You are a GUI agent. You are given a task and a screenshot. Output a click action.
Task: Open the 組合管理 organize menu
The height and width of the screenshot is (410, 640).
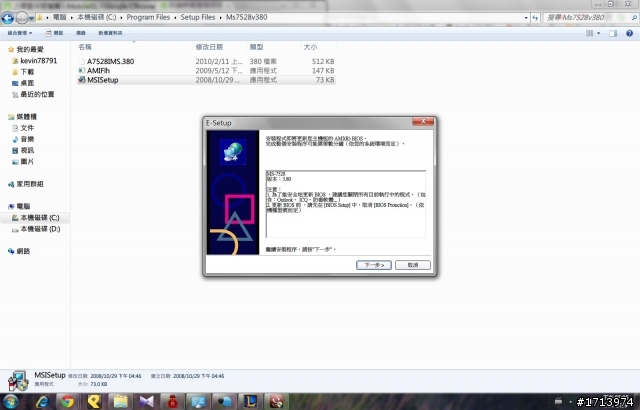(x=20, y=33)
